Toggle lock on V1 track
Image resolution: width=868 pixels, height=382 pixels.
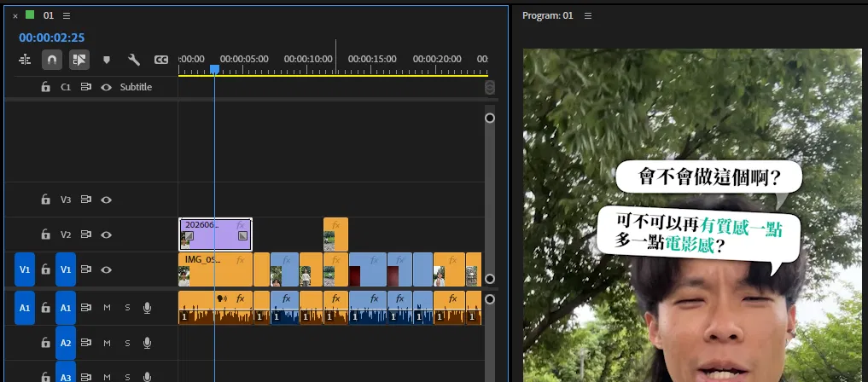tap(46, 269)
